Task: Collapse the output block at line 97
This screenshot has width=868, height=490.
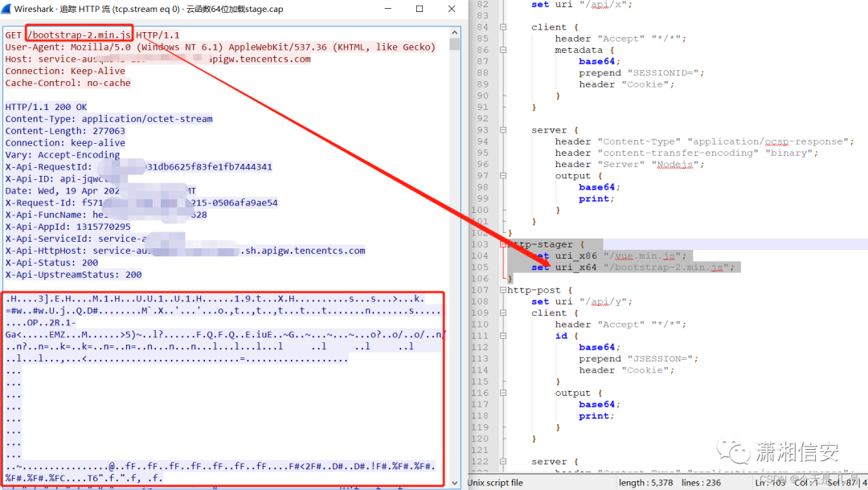Action: click(x=503, y=176)
